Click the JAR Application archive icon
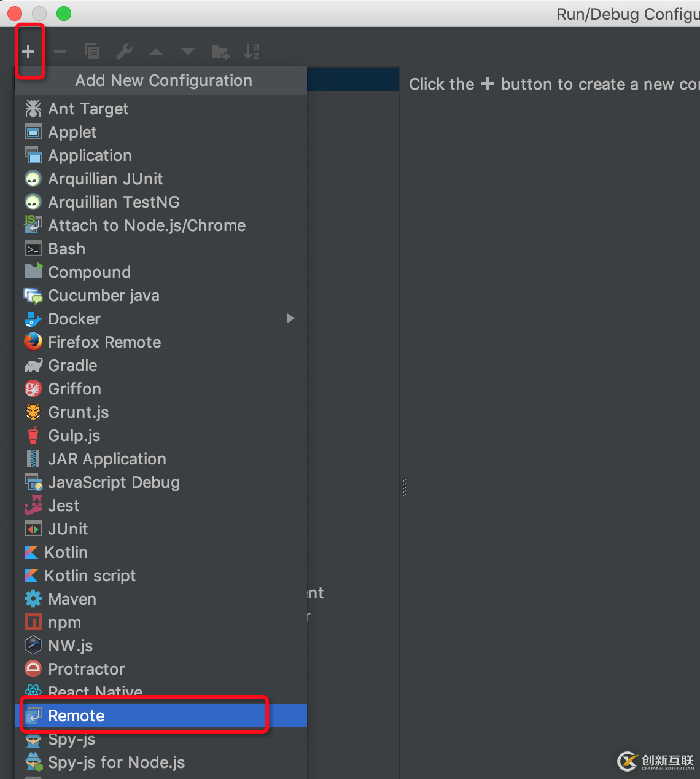This screenshot has height=779, width=700. [33, 459]
